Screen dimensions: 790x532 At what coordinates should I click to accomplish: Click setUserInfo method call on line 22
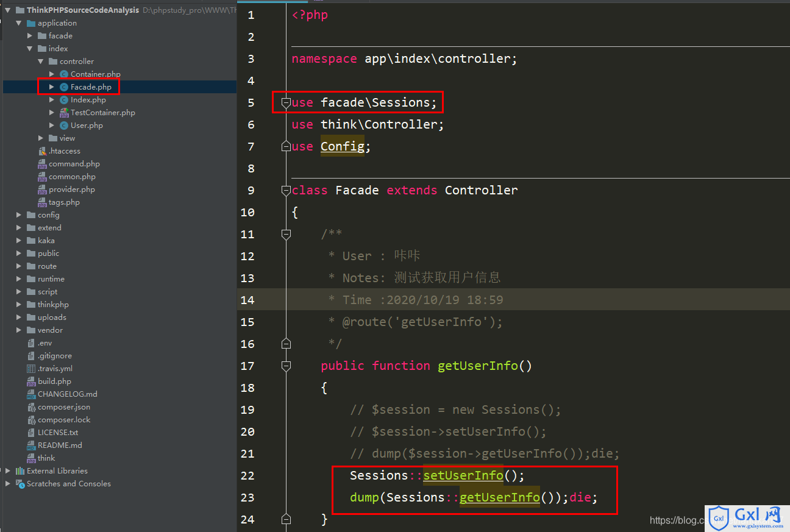point(463,475)
